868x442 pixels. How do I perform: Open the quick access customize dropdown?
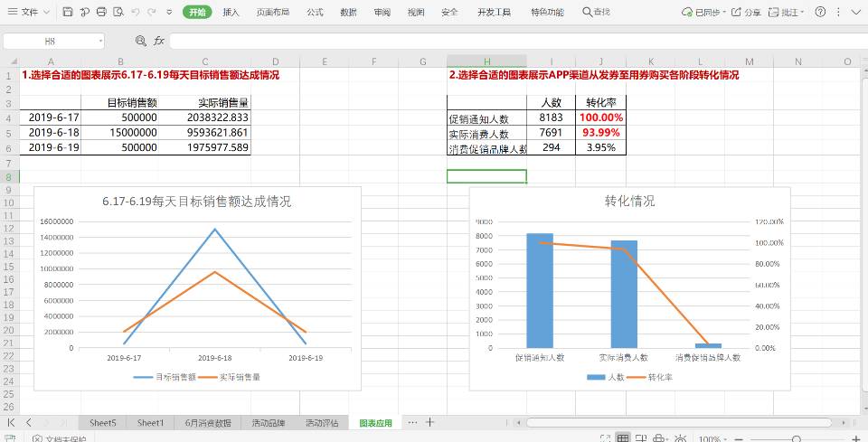tap(169, 12)
